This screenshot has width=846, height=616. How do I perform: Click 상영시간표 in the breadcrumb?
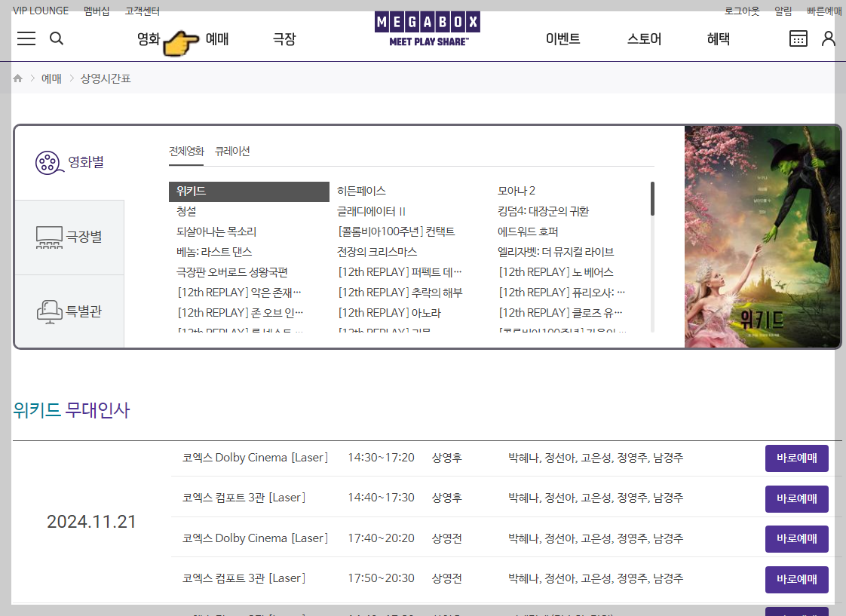click(106, 78)
